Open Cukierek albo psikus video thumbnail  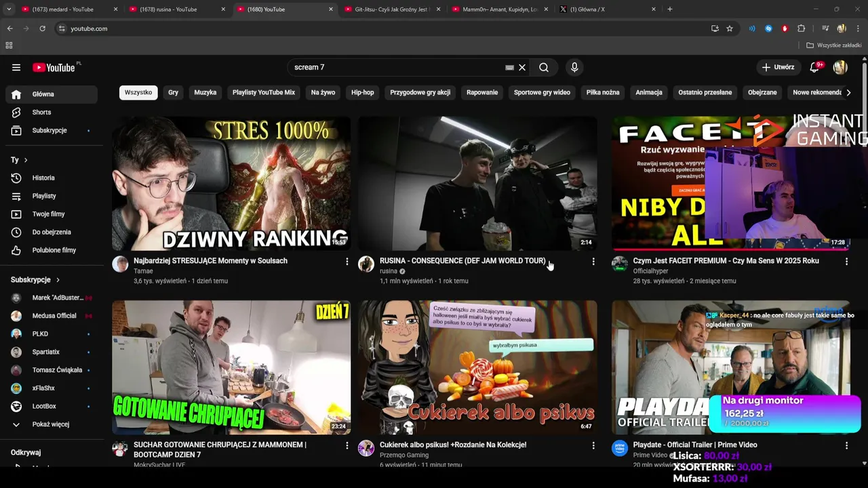click(478, 367)
